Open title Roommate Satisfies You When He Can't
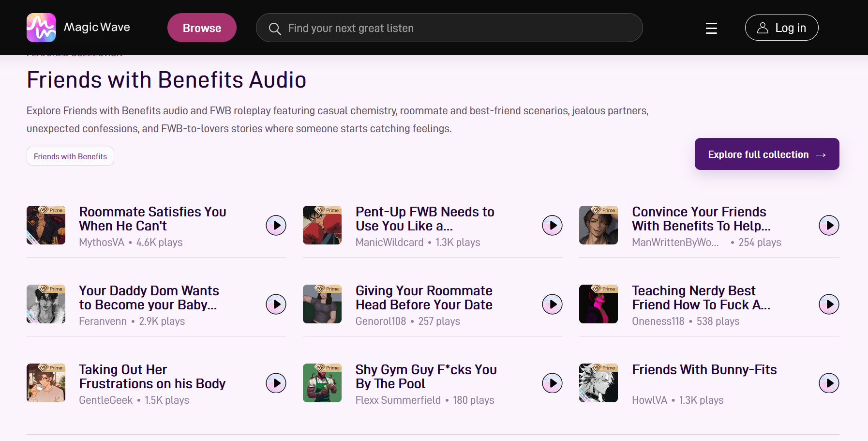The width and height of the screenshot is (868, 441). [152, 219]
